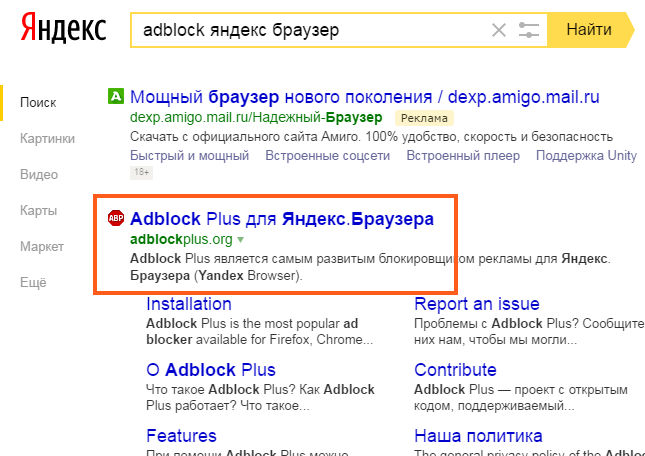
Task: Switch to the Видео tab
Action: click(39, 174)
